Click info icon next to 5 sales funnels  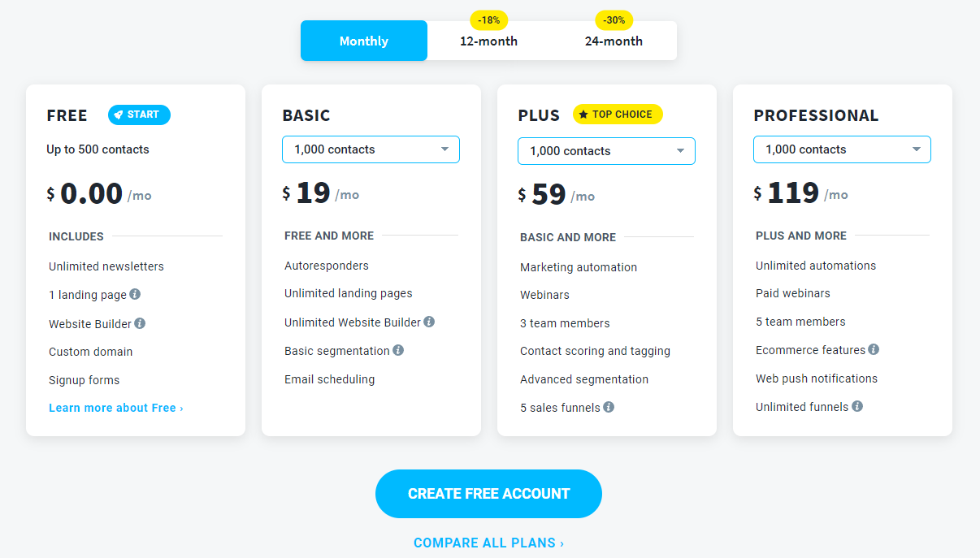609,407
